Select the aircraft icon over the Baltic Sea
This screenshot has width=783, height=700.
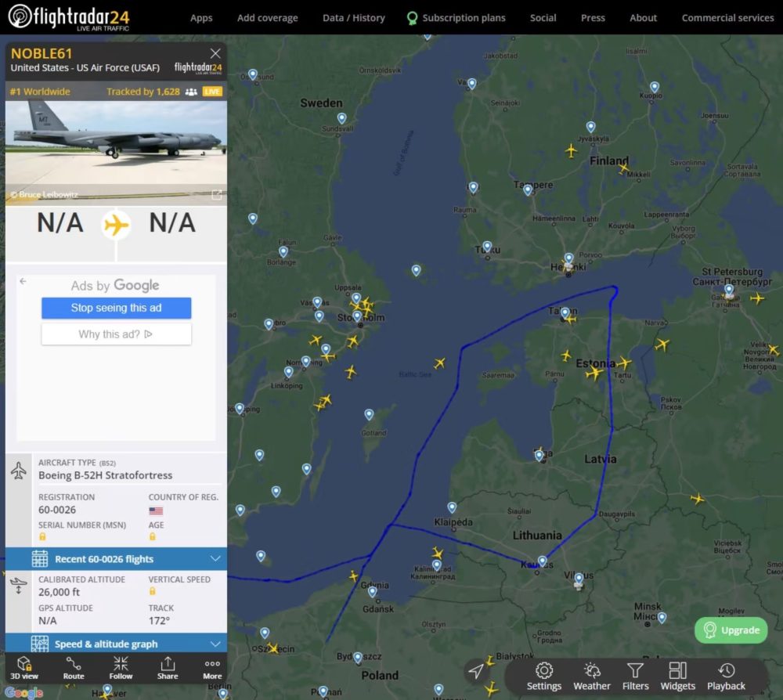pos(439,363)
